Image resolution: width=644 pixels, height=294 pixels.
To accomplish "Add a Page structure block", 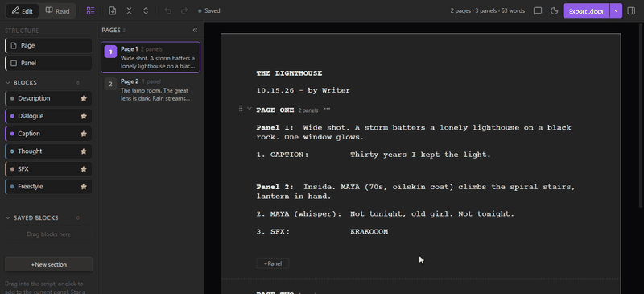I will (48, 46).
